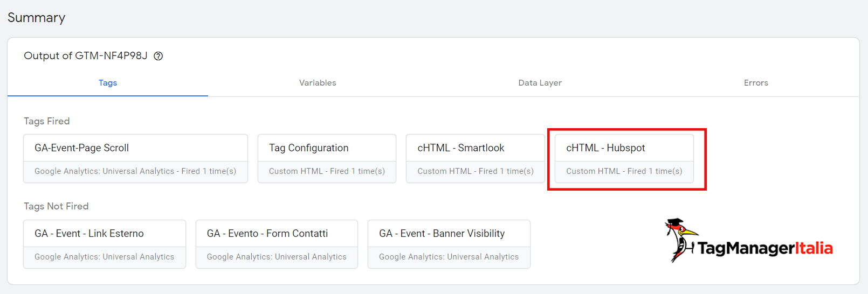Open the Variables tab

tap(318, 83)
